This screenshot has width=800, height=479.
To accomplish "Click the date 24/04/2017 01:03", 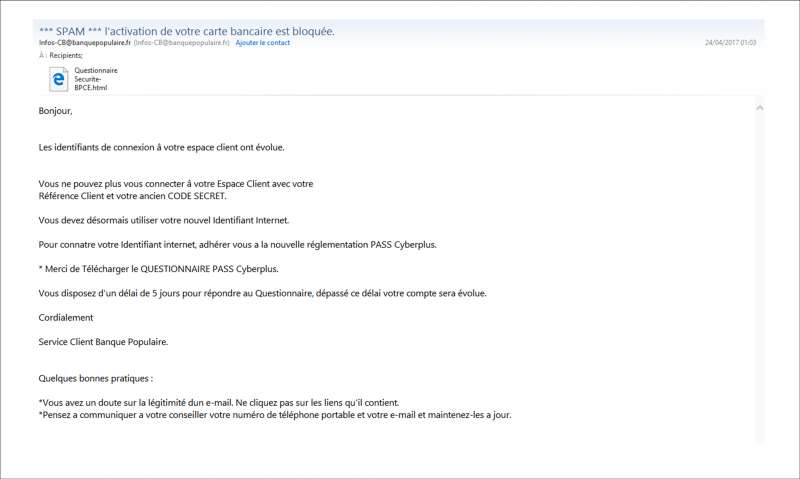I will (x=730, y=43).
